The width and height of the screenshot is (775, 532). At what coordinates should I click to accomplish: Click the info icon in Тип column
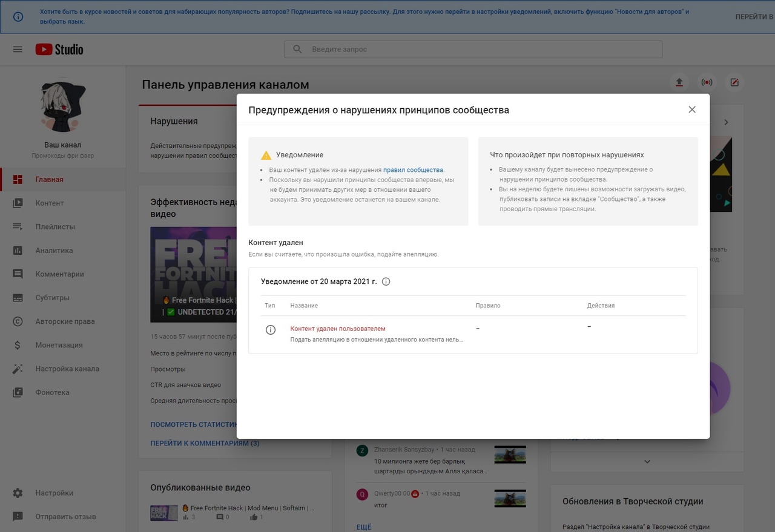click(x=271, y=330)
